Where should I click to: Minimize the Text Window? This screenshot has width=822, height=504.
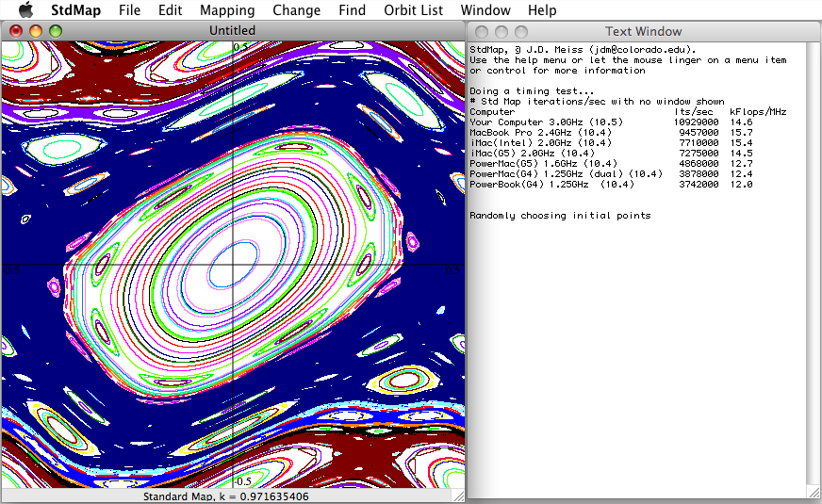pyautogui.click(x=501, y=31)
